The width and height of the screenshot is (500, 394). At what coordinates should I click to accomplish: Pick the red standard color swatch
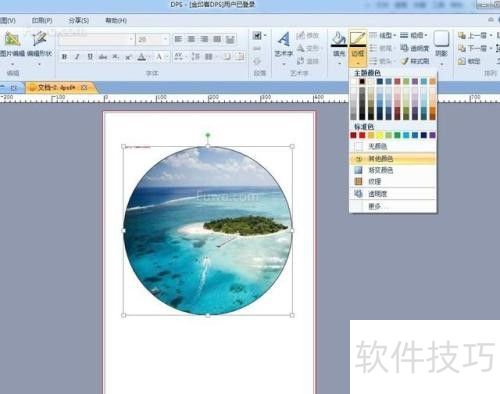362,135
